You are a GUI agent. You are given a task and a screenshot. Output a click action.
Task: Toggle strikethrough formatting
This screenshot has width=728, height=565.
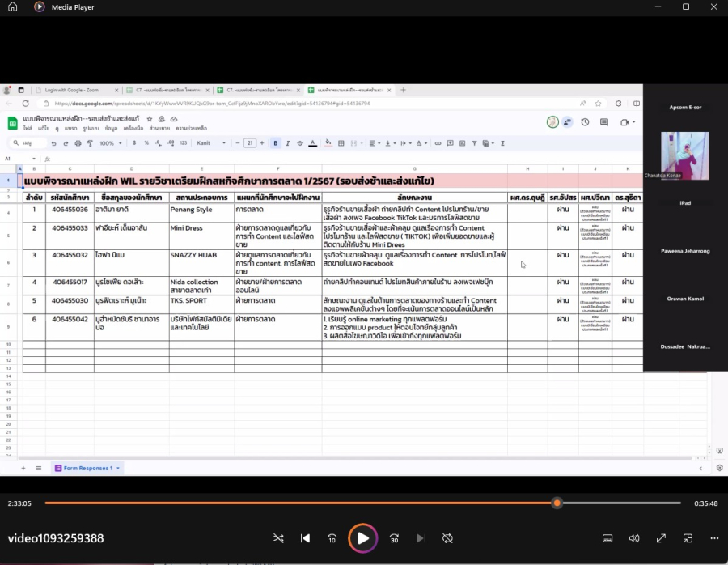[300, 143]
